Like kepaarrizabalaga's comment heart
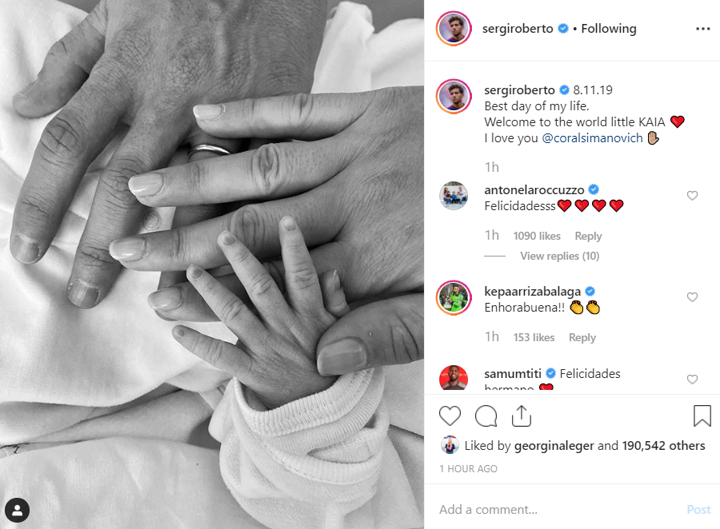The image size is (720, 529). 692,297
